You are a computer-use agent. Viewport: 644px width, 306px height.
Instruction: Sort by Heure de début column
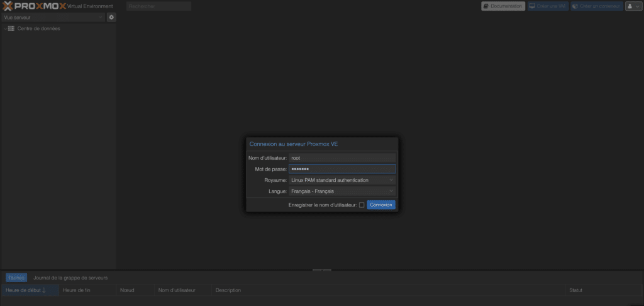coord(30,290)
